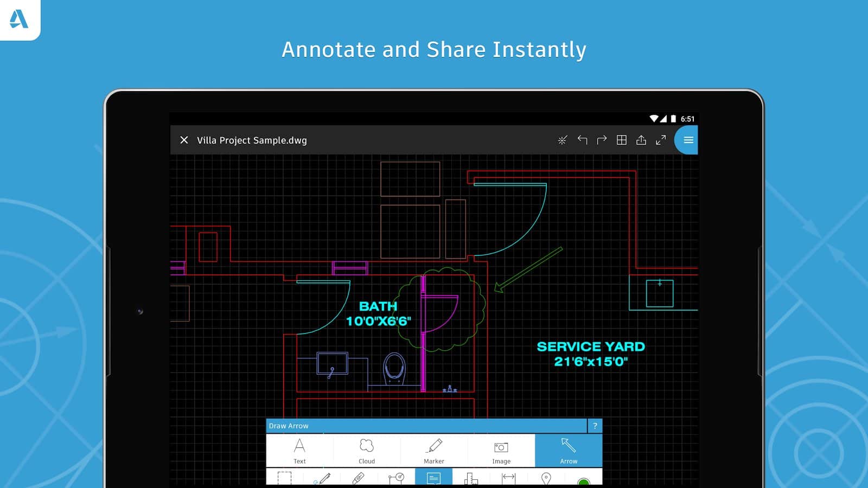Tap the green color circle
This screenshot has width=868, height=488.
click(584, 481)
